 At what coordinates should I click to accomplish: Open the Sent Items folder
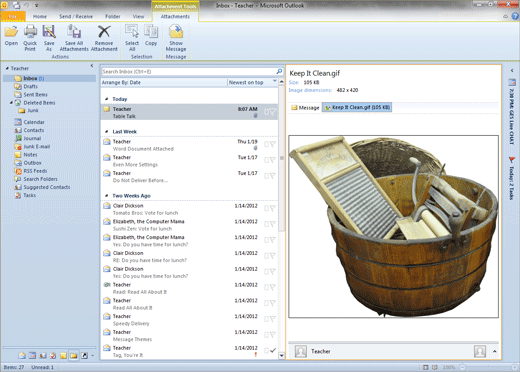[x=35, y=95]
